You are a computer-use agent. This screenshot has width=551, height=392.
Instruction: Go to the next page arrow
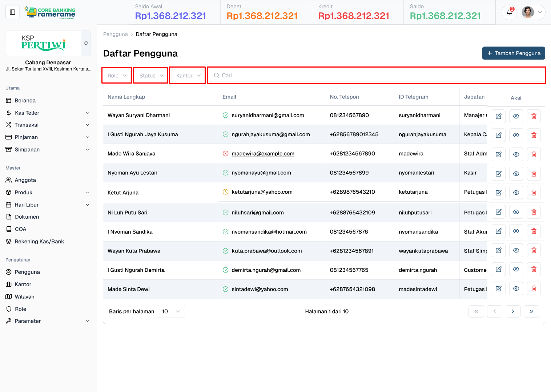(513, 311)
